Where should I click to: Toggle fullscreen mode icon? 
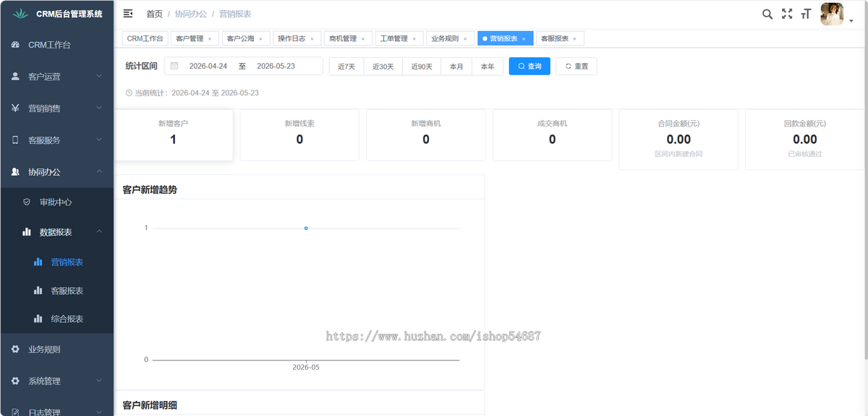(x=787, y=14)
